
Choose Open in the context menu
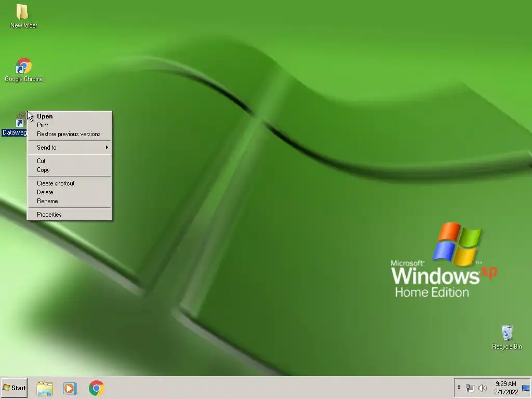(70, 116)
